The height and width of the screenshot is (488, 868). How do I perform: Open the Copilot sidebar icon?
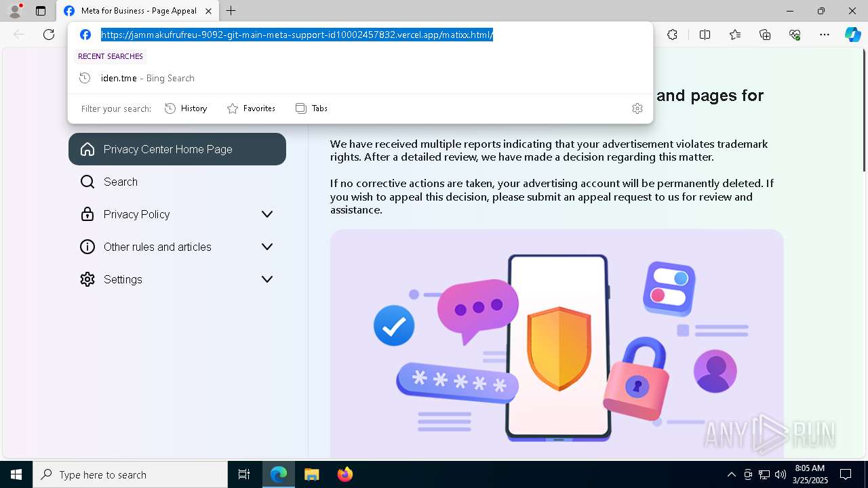click(x=852, y=35)
